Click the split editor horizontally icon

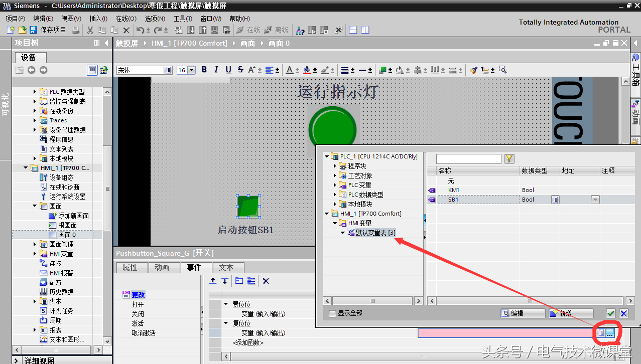pos(353,30)
